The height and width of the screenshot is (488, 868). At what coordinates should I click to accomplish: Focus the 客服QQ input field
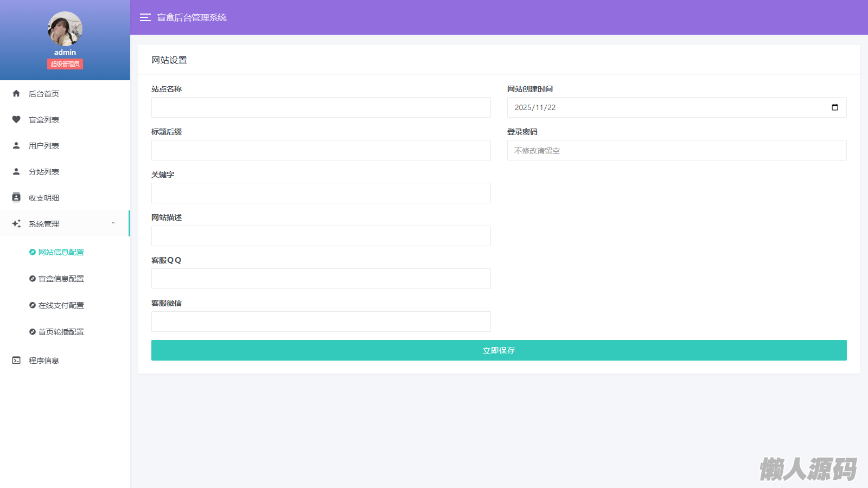[x=321, y=279]
